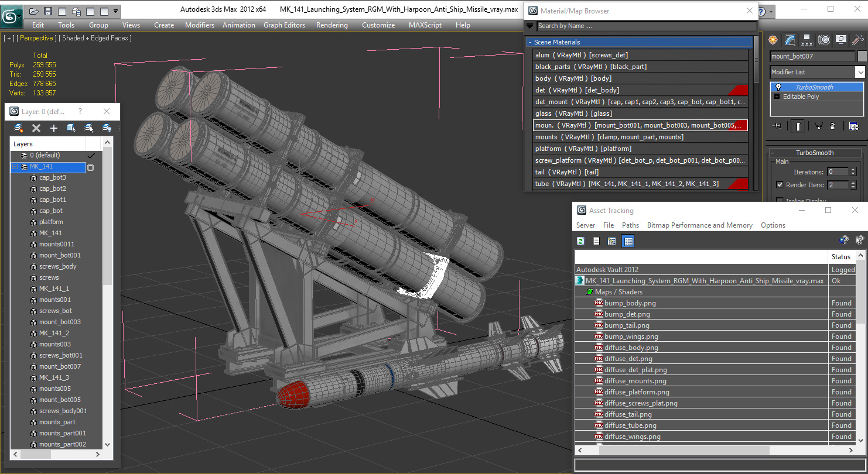Open the Modifier List dropdown
The width and height of the screenshot is (868, 474).
pyautogui.click(x=860, y=72)
